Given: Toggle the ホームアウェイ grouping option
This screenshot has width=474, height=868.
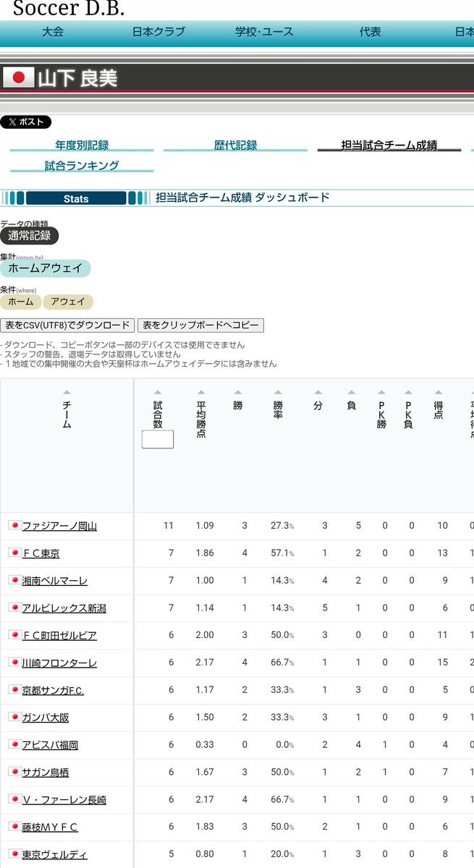Looking at the screenshot, I should coord(46,268).
